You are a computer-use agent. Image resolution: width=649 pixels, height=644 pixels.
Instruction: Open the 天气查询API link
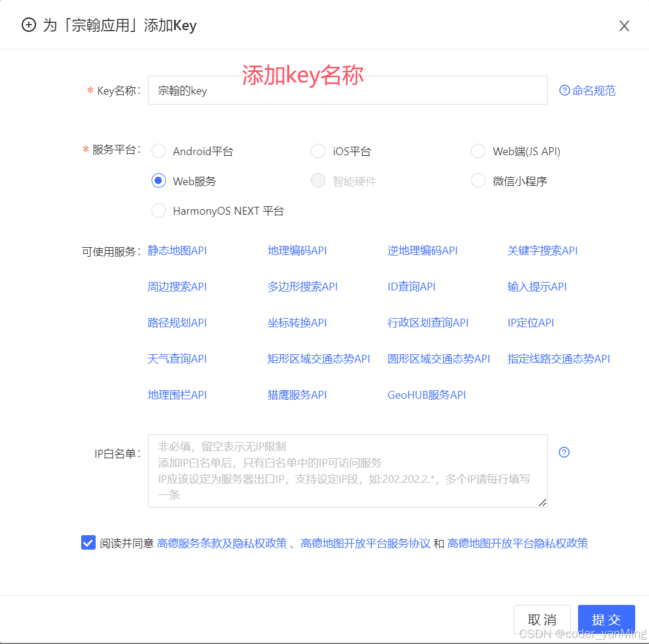(x=177, y=358)
